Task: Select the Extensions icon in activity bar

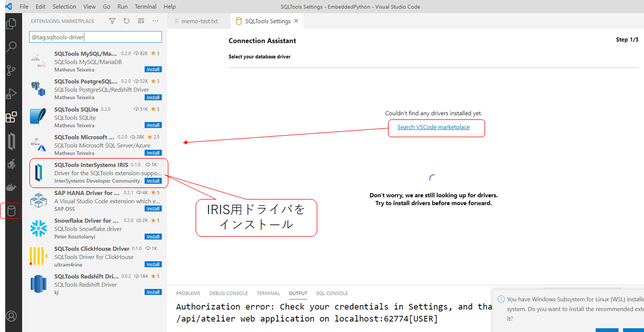Action: pyautogui.click(x=11, y=117)
